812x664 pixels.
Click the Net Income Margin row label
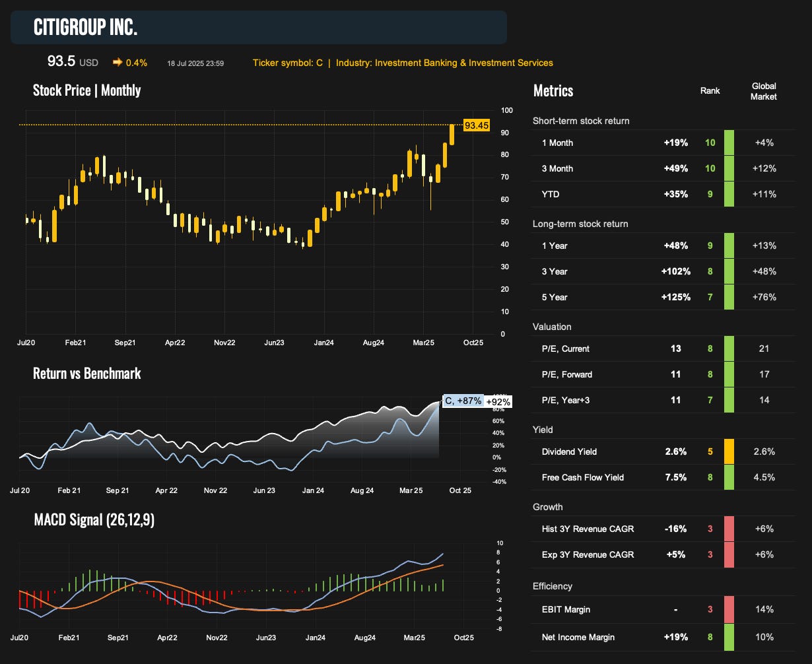tap(578, 637)
